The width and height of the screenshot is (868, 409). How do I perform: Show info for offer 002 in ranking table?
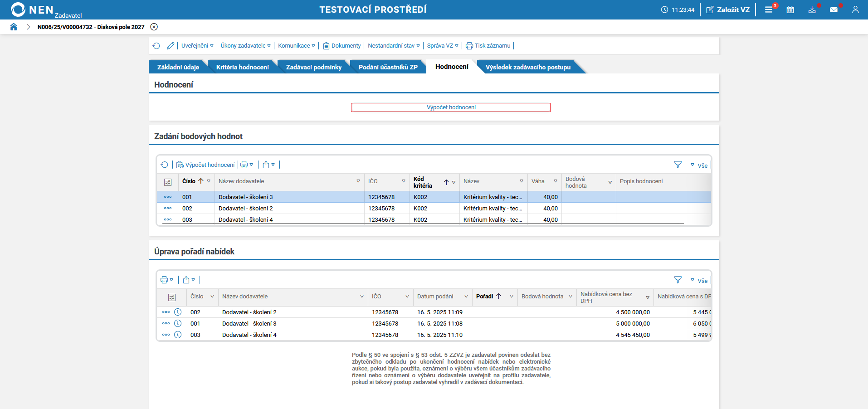178,312
